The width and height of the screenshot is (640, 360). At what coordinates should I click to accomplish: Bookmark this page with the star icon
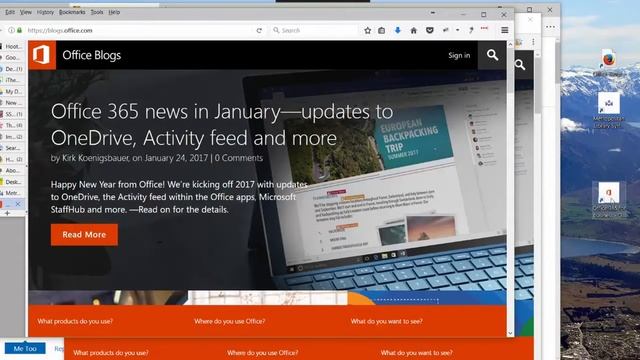pos(367,31)
